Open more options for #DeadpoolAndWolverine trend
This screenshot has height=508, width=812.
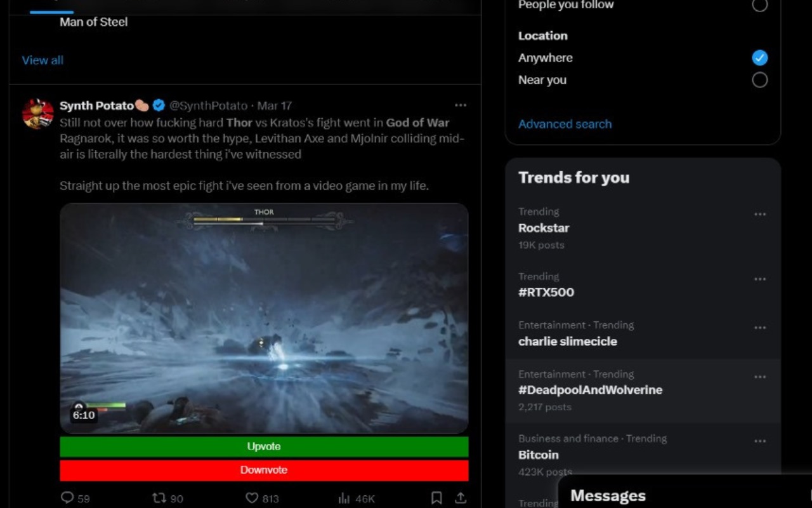coord(760,377)
